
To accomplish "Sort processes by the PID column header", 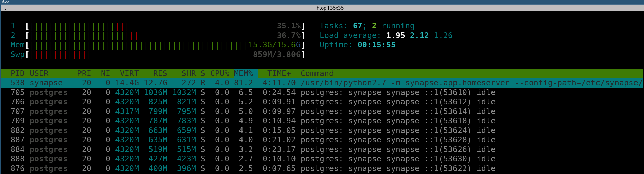I will point(18,73).
